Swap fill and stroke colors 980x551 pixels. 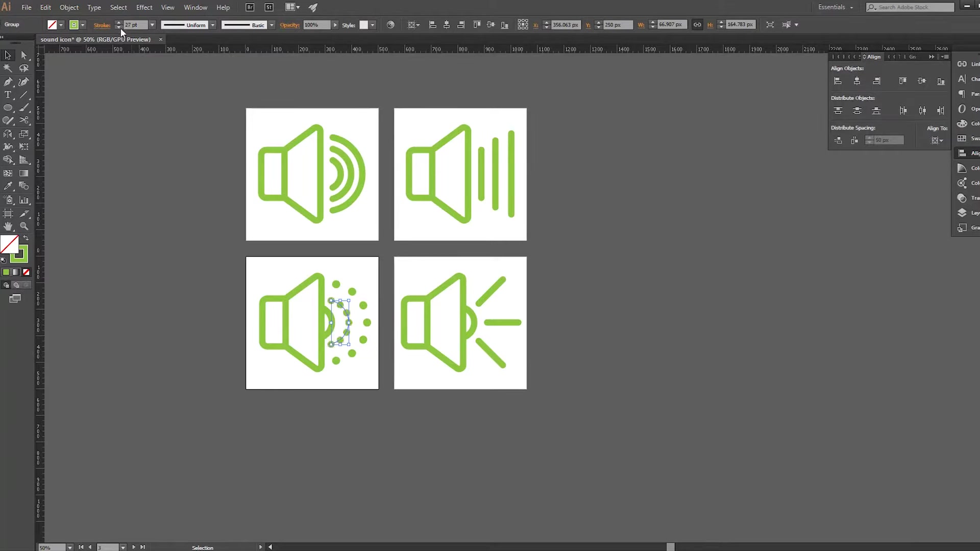[26, 238]
